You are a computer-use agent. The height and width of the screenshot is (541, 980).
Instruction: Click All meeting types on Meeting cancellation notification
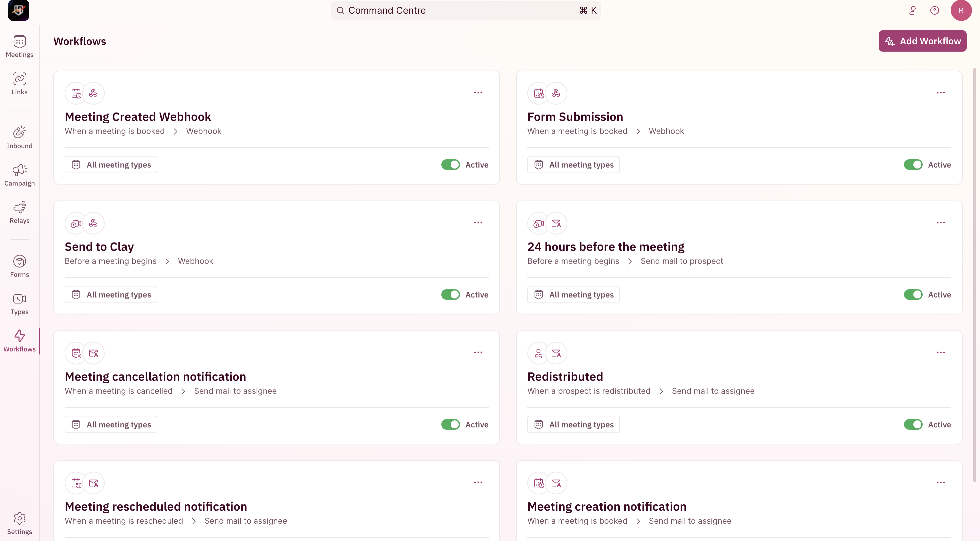tap(111, 425)
